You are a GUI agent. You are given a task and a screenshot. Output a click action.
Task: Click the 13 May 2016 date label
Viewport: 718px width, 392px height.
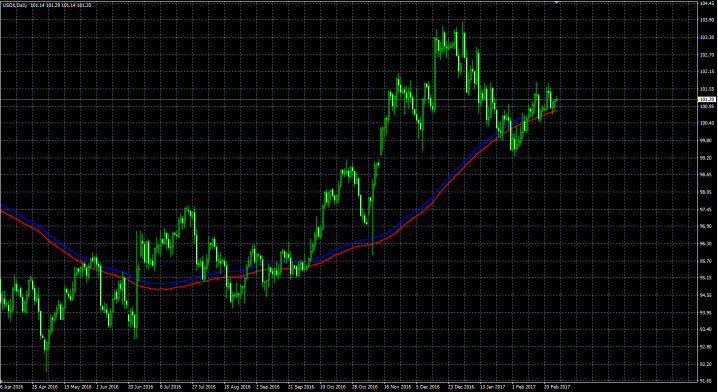pyautogui.click(x=77, y=387)
